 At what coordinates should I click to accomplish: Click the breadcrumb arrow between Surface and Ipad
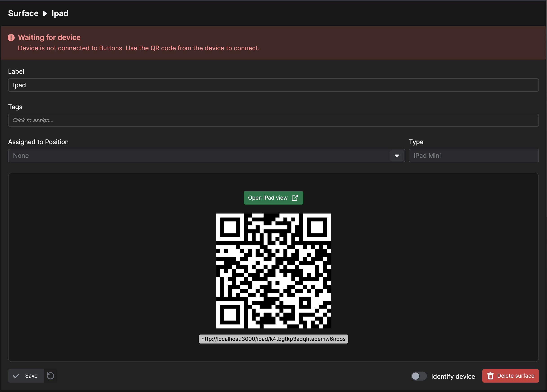[x=45, y=13]
